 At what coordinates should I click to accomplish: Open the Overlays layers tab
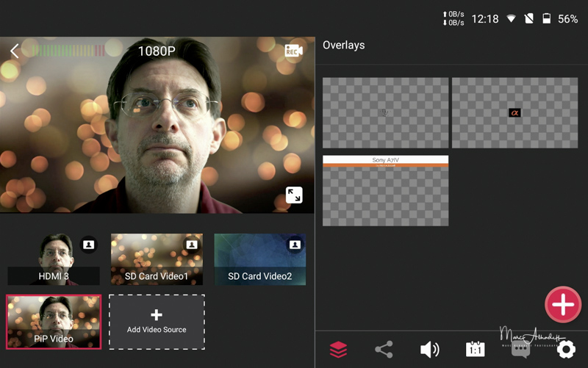click(x=338, y=350)
